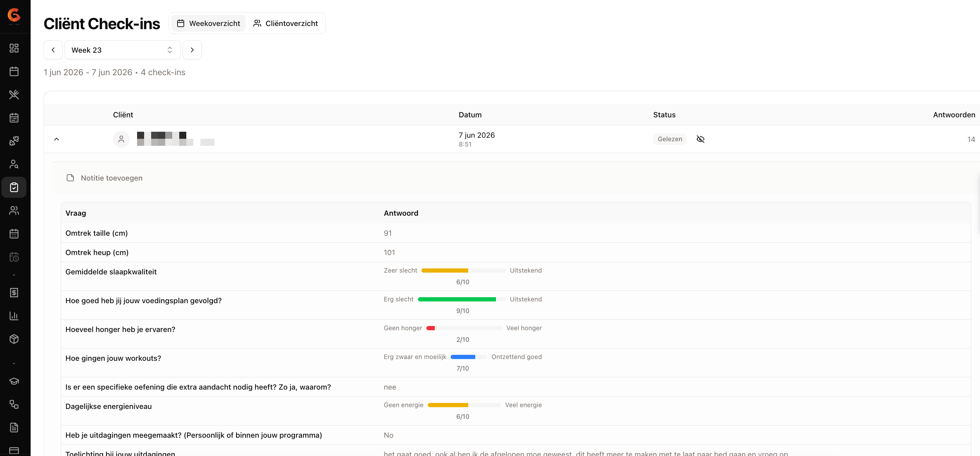Click the Dagelijkse energieniveau yellow rating bar

click(x=464, y=405)
